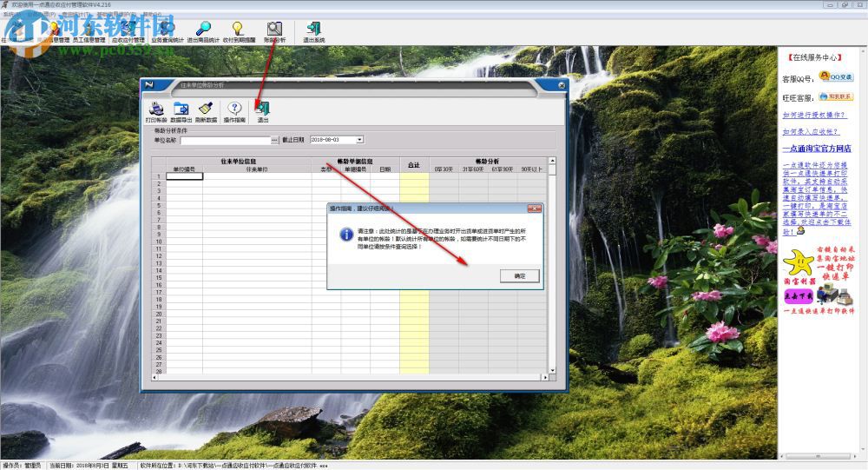Click 确定 in the operation guide dialog
Viewport: 868px width, 470px height.
point(519,276)
